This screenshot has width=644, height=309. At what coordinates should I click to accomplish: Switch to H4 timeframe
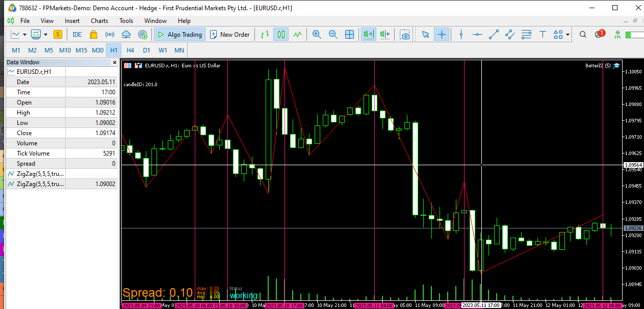130,50
